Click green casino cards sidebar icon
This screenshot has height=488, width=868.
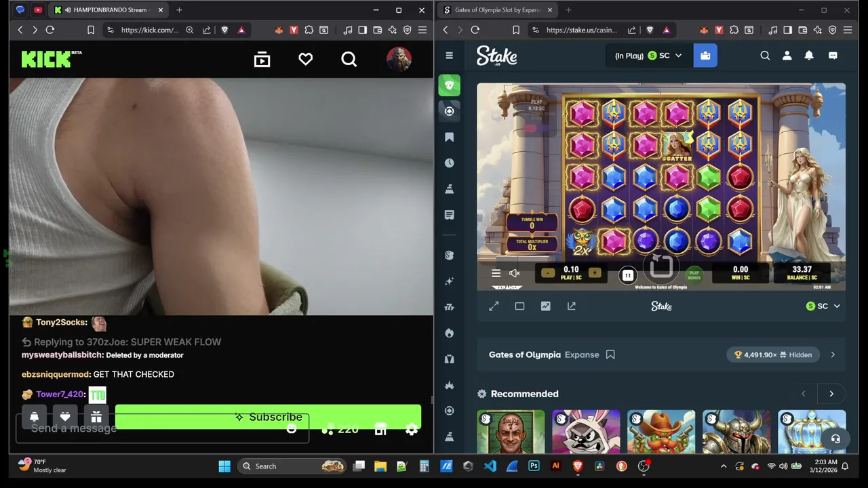tap(449, 85)
